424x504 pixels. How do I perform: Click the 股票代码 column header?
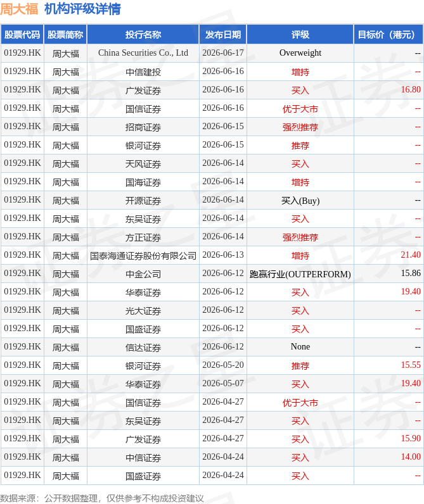coord(22,34)
